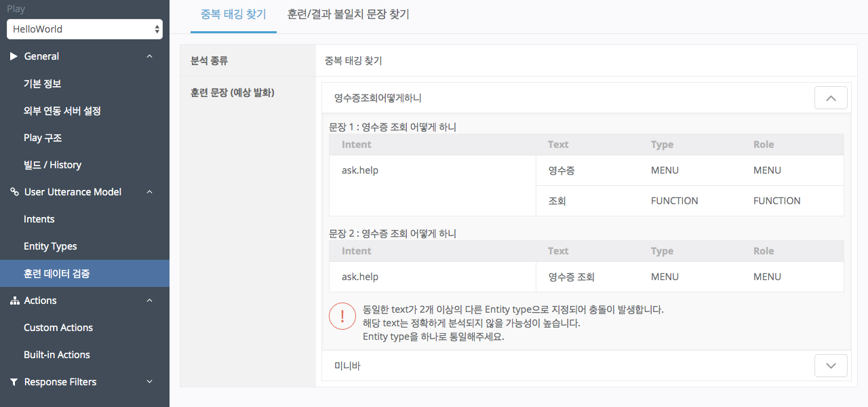Click the Response Filters funnel icon
Screen dimensions: 868x407
point(14,382)
